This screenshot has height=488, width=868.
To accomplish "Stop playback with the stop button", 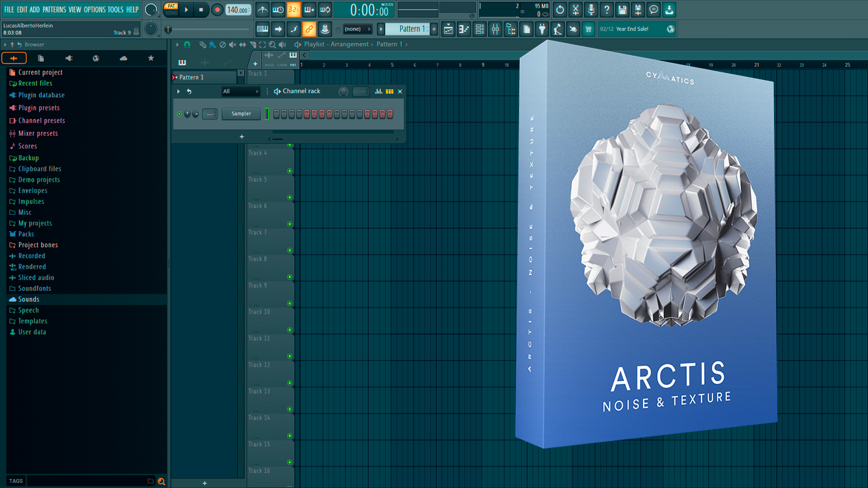I will (201, 10).
